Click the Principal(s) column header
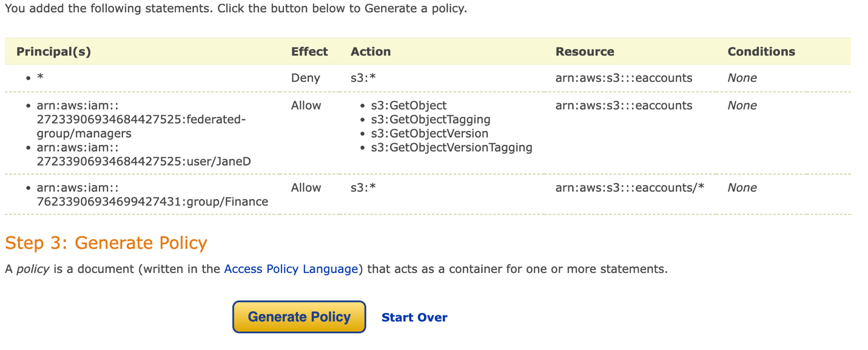868x350 pixels. point(53,52)
